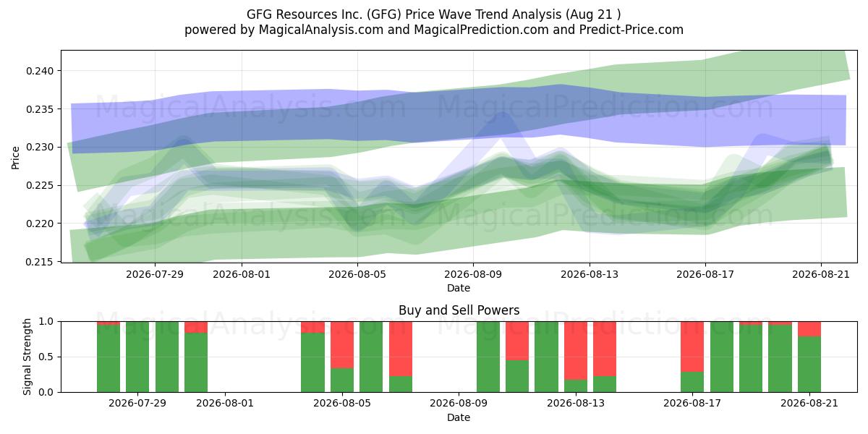
Task: Click 2026-08-13 on the price chart date axis
Action: pyautogui.click(x=590, y=274)
